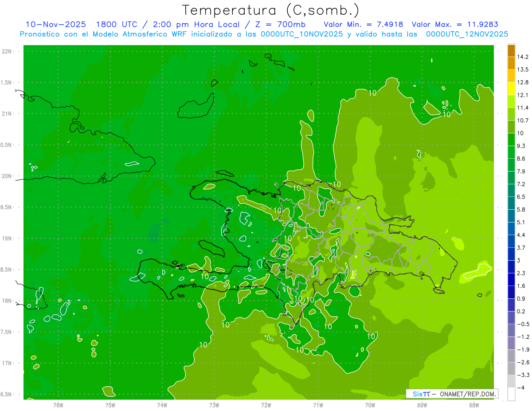Click the '72W' longitude label
Image resolution: width=532 pixels, height=411 pixels.
pyautogui.click(x=266, y=405)
